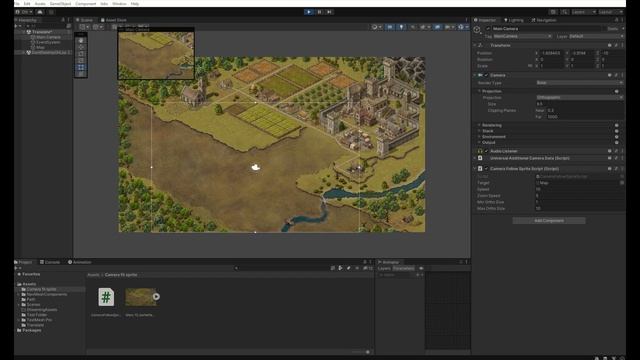The image size is (640, 360).
Task: Open Camera component preset icon
Action: (x=616, y=75)
